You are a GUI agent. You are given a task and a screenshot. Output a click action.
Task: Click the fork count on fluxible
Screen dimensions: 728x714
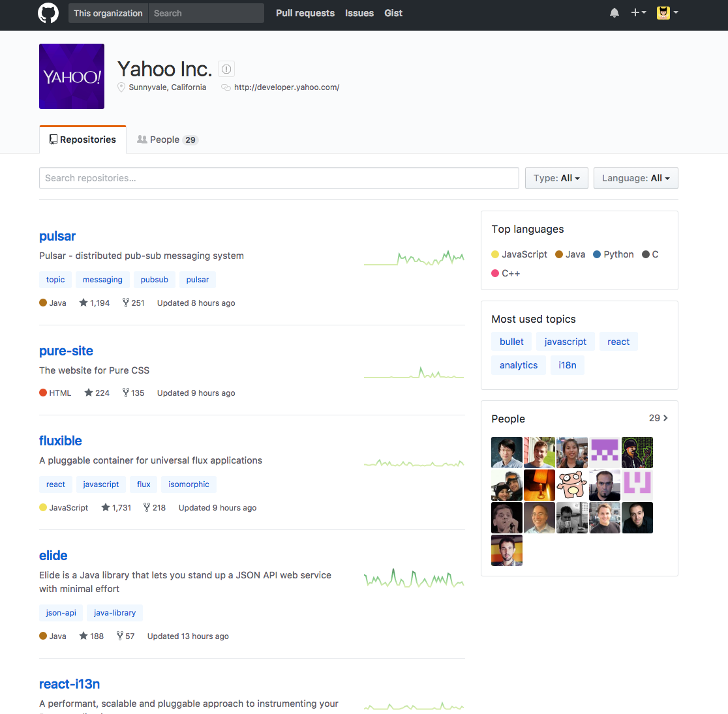(155, 507)
